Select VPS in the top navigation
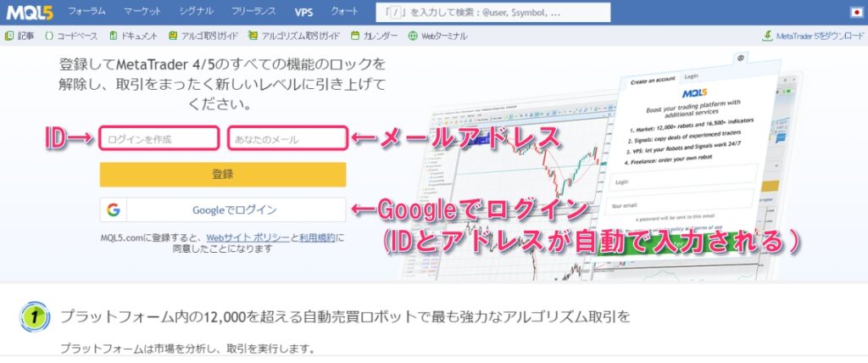 pos(303,12)
